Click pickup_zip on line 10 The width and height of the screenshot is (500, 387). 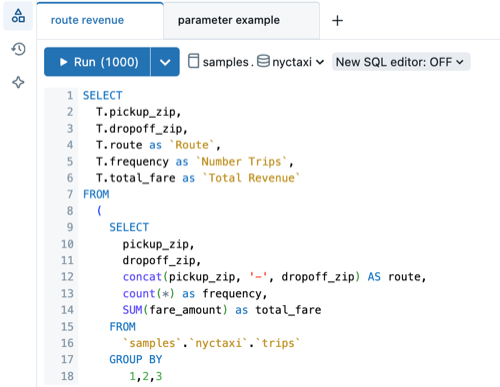(x=155, y=244)
